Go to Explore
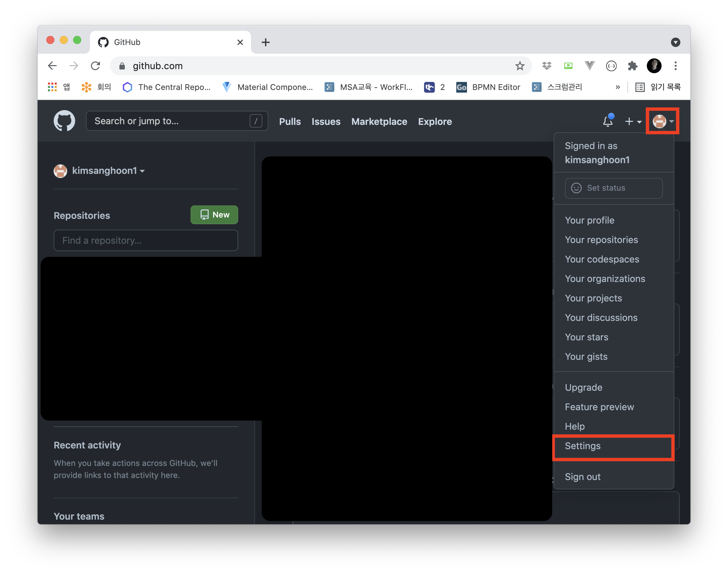 434,122
